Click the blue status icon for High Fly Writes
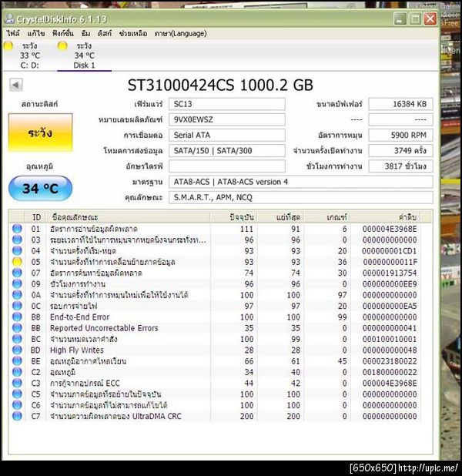Screen dimensions: 462x476 click(17, 350)
